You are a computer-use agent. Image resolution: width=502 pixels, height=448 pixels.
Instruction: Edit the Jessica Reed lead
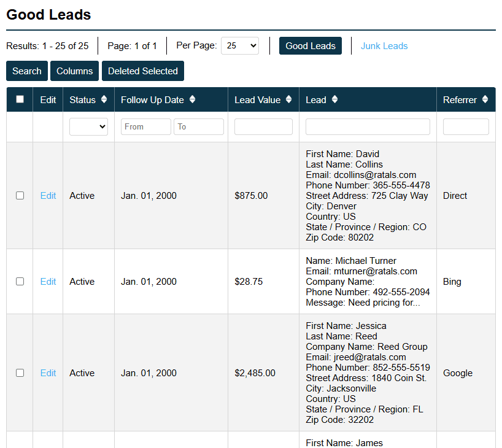(48, 373)
